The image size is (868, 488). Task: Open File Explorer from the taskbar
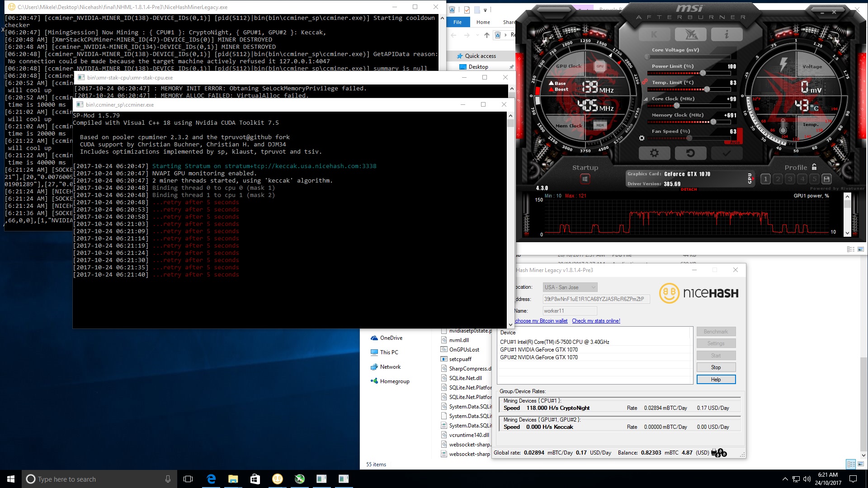(233, 479)
